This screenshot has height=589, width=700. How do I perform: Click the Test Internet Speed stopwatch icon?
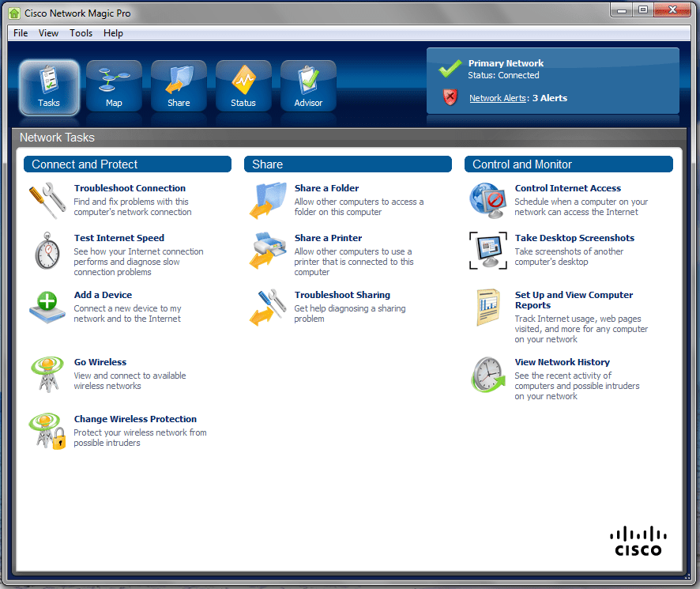coord(47,251)
